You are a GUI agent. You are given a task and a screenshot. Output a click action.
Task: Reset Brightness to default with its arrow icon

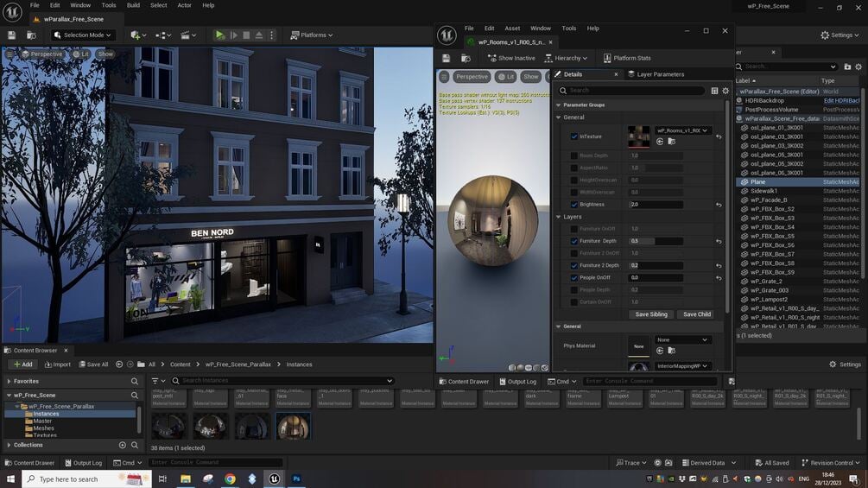tap(719, 205)
